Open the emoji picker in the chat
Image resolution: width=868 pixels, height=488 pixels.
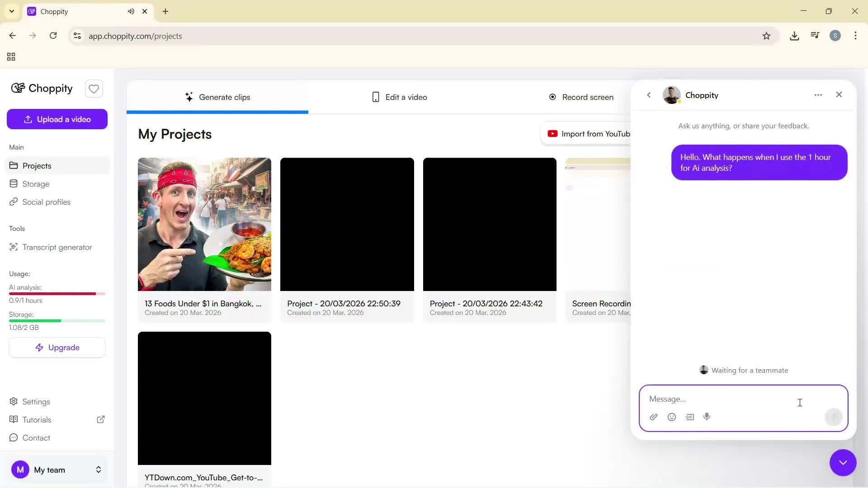(671, 417)
